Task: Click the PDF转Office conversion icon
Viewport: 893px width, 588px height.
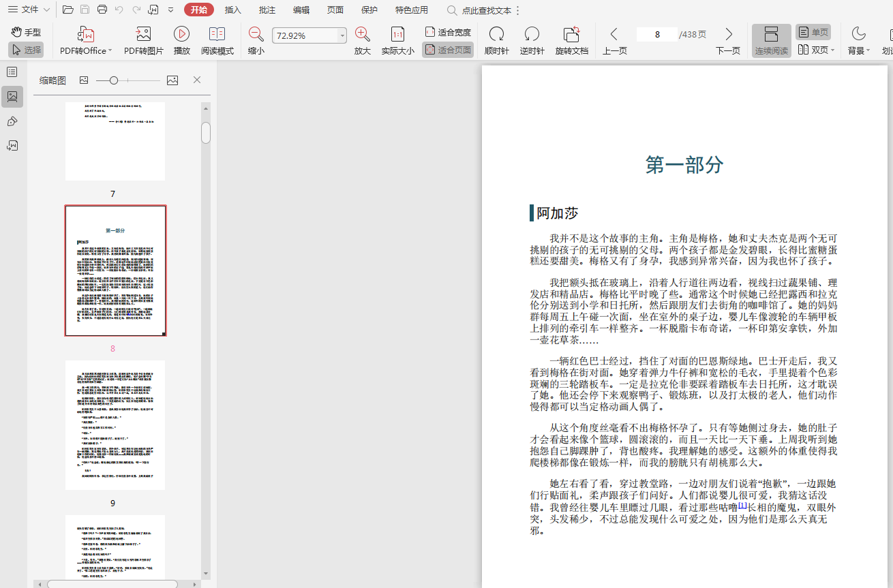Action: [86, 35]
